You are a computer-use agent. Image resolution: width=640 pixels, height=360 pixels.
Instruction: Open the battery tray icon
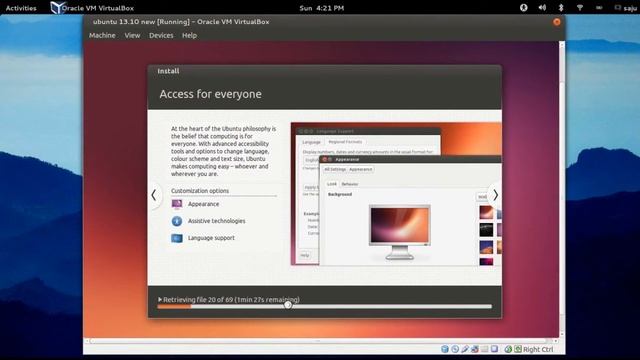click(598, 8)
